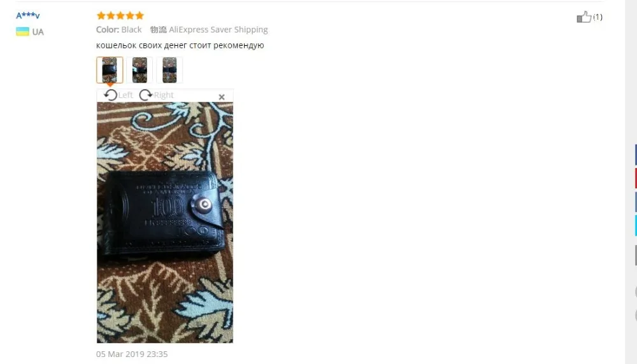637x364 pixels.
Task: Click the rotate right arrow icon
Action: [x=145, y=95]
